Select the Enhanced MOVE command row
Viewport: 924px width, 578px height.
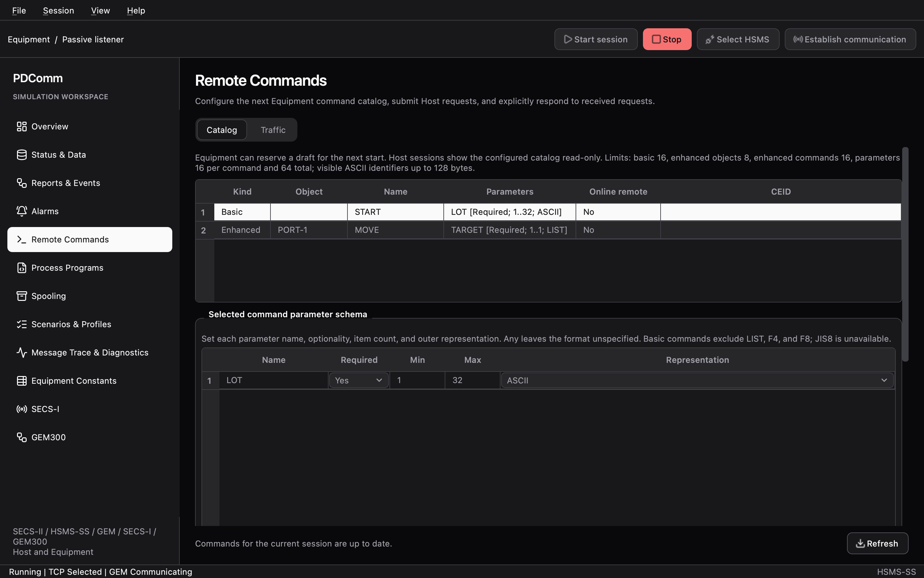pos(548,230)
